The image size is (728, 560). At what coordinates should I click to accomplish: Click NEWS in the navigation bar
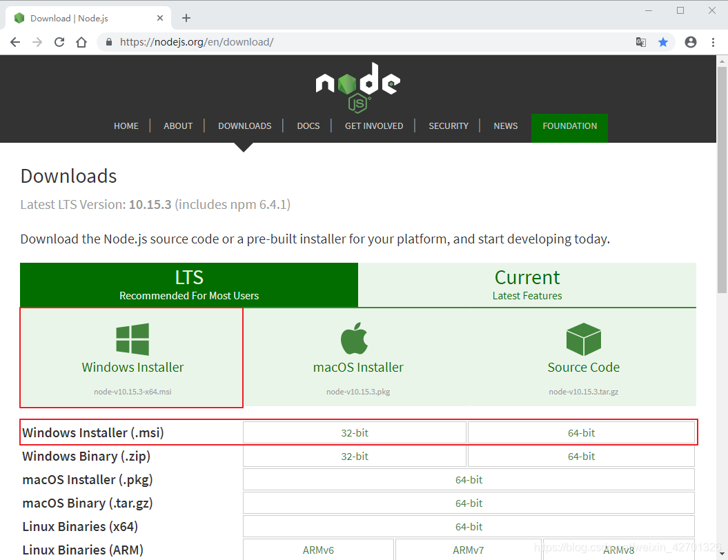click(x=506, y=126)
